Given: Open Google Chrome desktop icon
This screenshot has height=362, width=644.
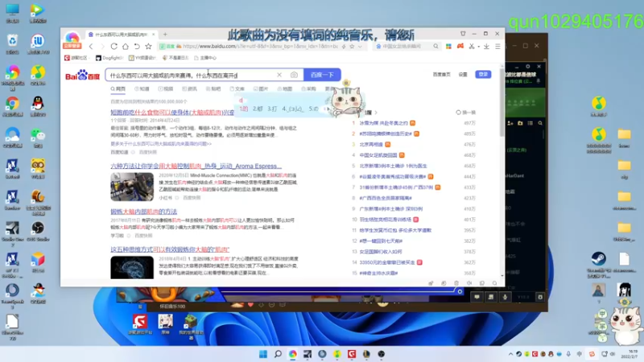Looking at the screenshot, I should (12, 107).
